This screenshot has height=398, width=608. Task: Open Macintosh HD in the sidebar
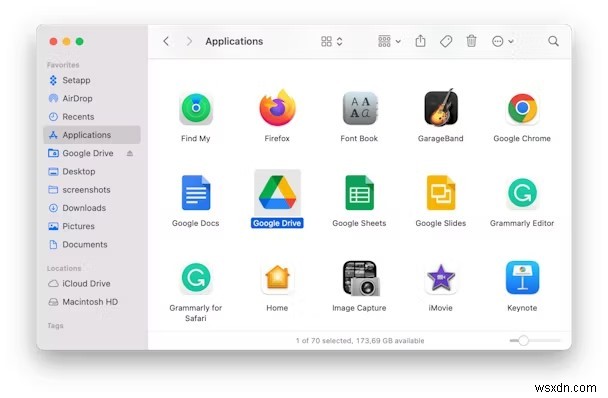(92, 302)
